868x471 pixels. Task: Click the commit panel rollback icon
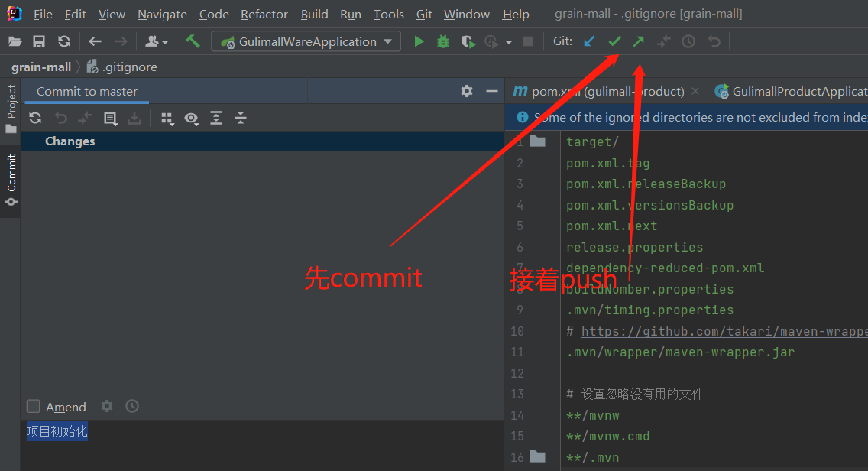pos(60,118)
